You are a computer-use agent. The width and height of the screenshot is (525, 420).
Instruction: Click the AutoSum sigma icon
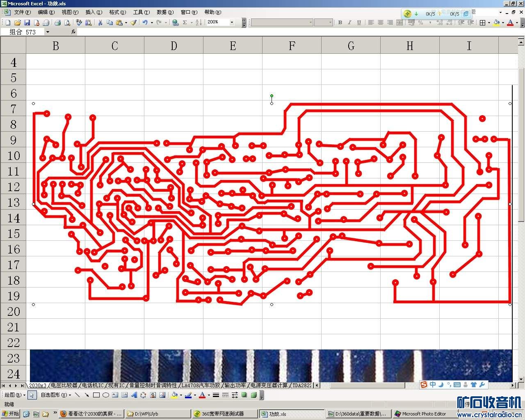point(185,23)
